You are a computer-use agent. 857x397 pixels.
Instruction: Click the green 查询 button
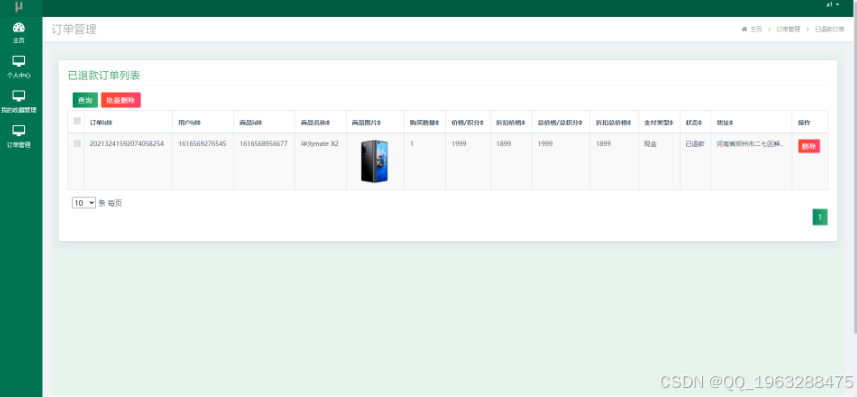click(x=85, y=100)
